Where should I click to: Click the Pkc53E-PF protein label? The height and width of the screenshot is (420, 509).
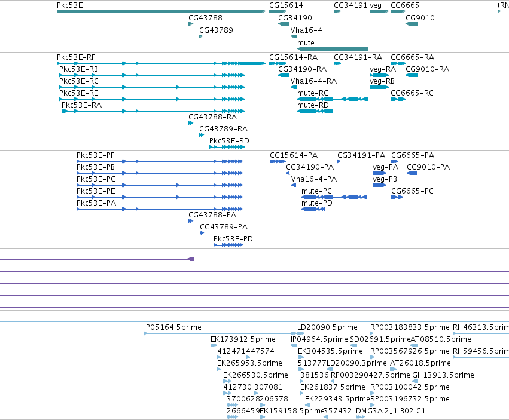pyautogui.click(x=96, y=155)
